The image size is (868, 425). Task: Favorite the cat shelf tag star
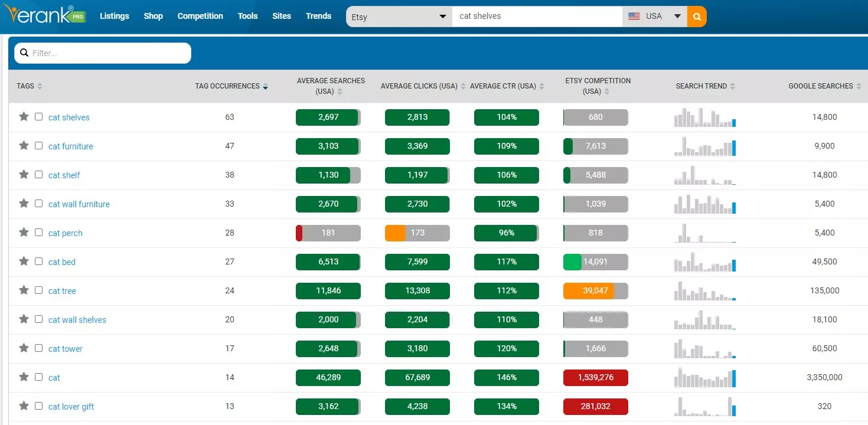tap(24, 175)
